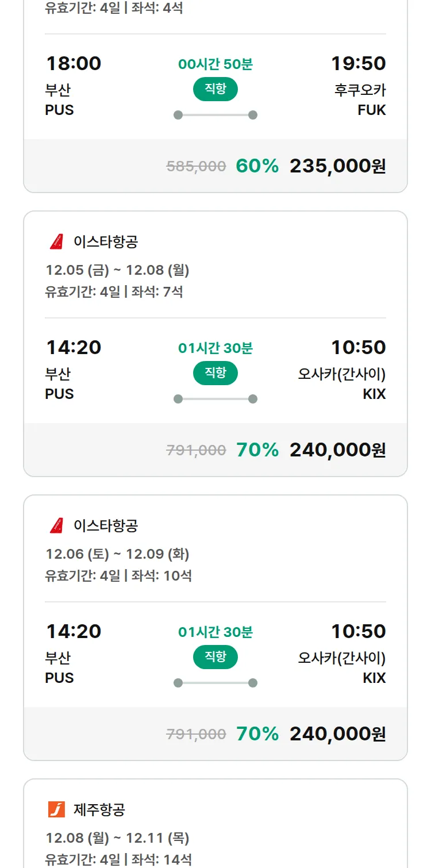Screen dimensions: 431x868
Task: Tap the 직항 badge on the 12.06 Osaka flight
Action: click(215, 657)
